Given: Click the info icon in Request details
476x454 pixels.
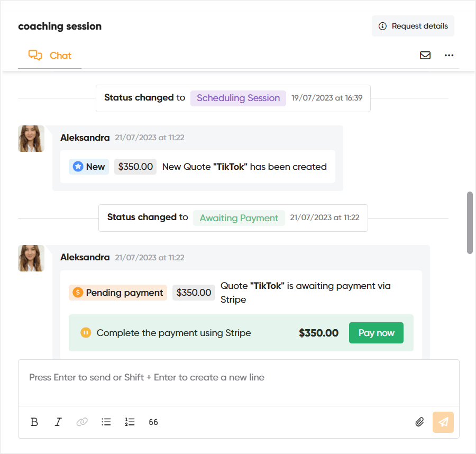Looking at the screenshot, I should pos(382,26).
